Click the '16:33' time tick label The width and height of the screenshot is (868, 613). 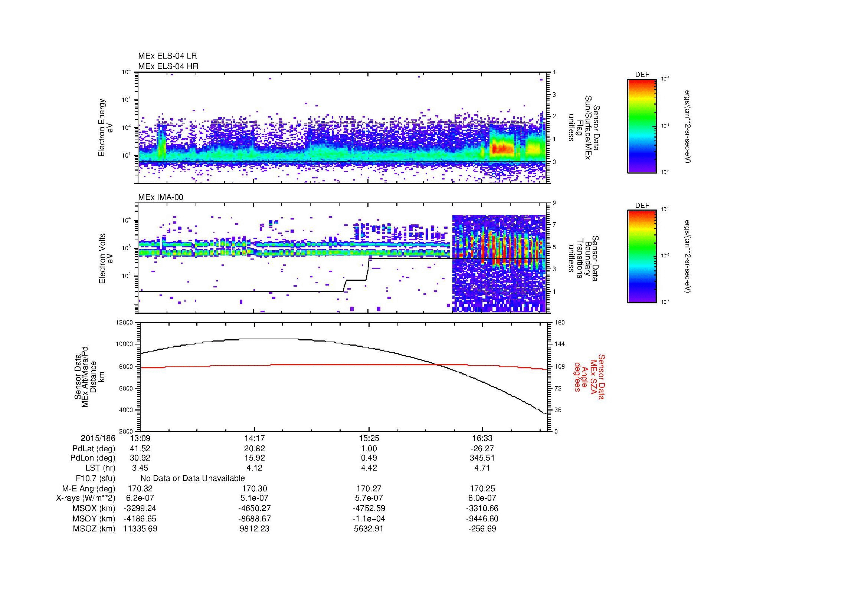[x=482, y=438]
